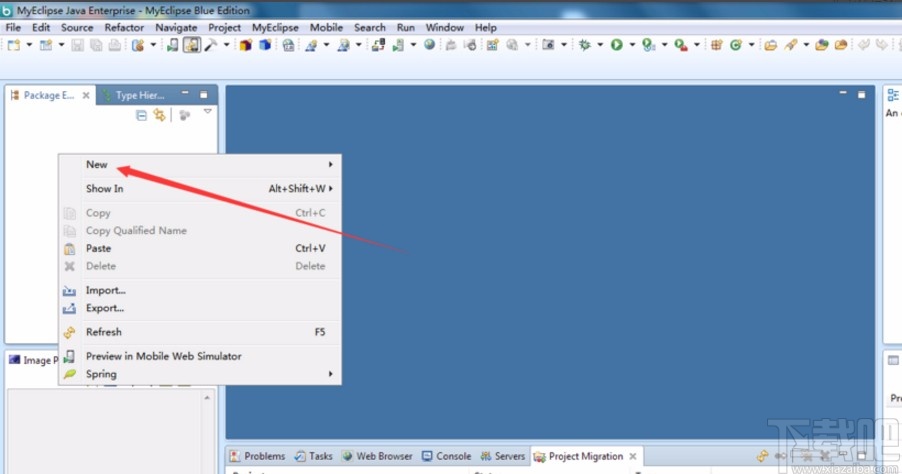Toggle Link with Editor in Package Explorer
The width and height of the screenshot is (902, 474).
(159, 116)
